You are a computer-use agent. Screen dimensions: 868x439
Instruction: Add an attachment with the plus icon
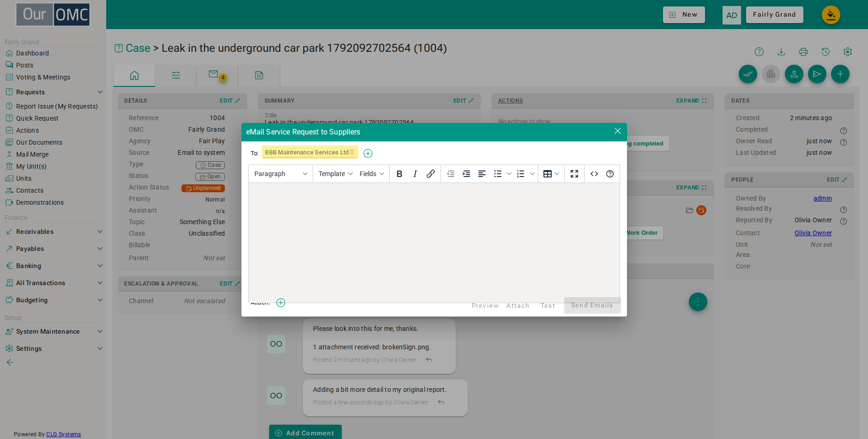pos(281,303)
